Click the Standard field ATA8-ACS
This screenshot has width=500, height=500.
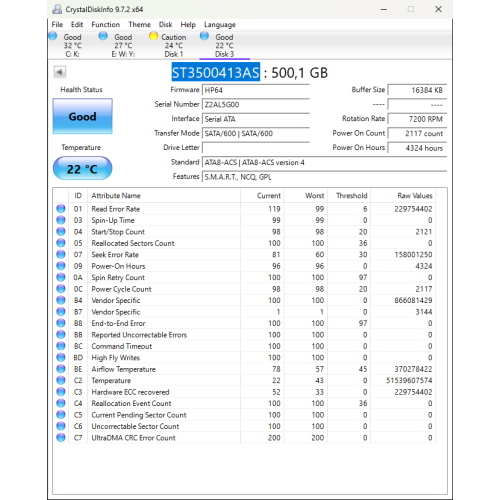click(324, 162)
